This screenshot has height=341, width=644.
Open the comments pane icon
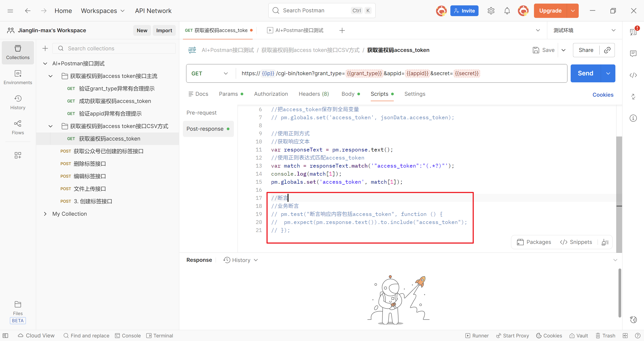pos(633,53)
